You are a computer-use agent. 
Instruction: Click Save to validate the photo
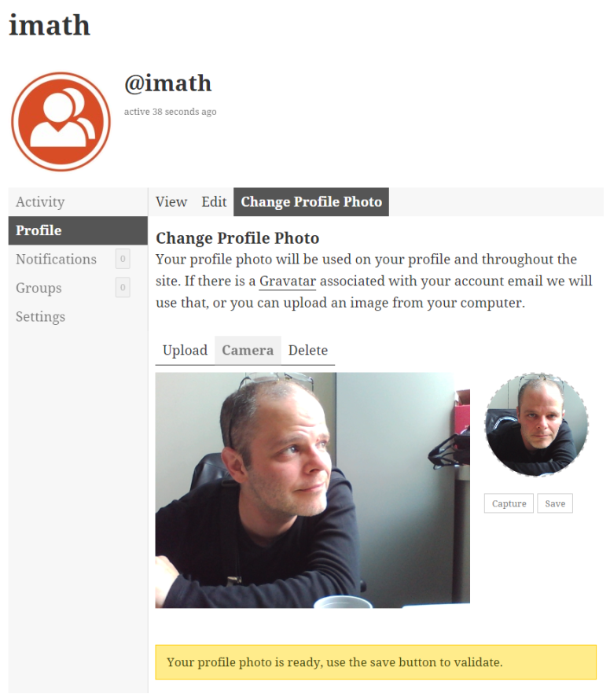point(555,503)
